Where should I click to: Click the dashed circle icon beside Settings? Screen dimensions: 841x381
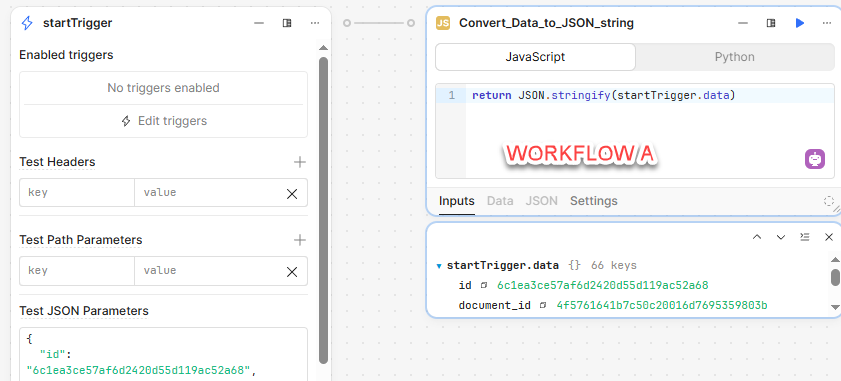[x=829, y=201]
